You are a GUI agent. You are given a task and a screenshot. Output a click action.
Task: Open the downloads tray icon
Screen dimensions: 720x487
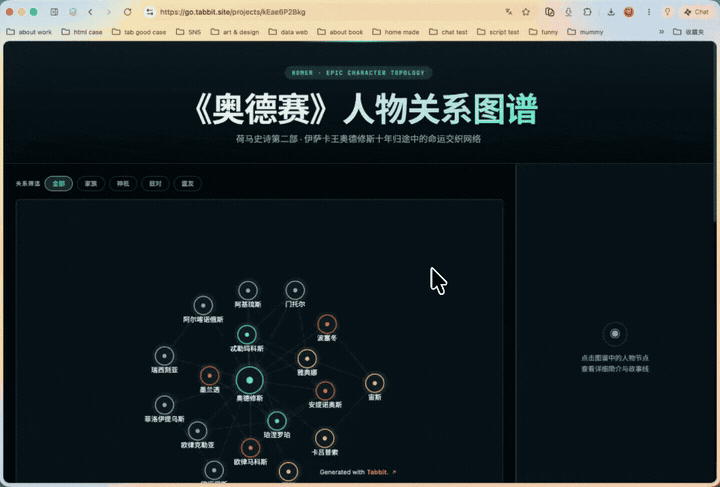(x=611, y=12)
